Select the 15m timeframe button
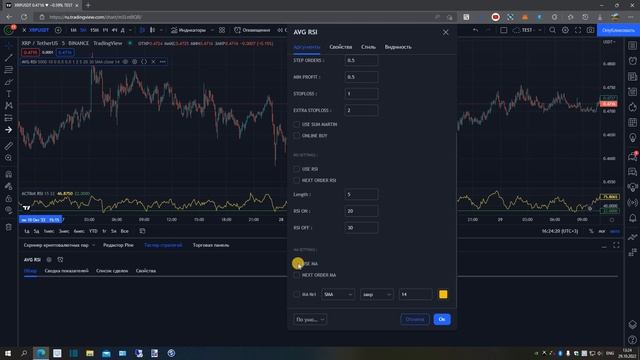 click(x=94, y=30)
